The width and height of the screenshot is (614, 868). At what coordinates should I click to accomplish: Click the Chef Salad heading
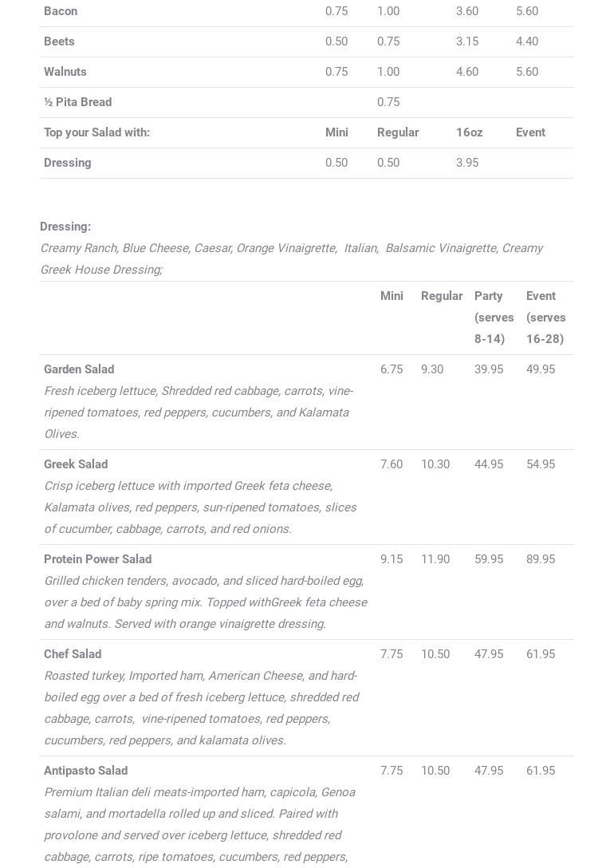click(x=73, y=654)
